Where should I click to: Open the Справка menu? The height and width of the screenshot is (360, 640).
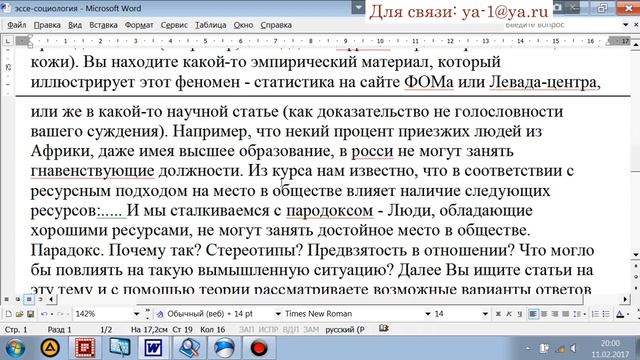[x=276, y=25]
